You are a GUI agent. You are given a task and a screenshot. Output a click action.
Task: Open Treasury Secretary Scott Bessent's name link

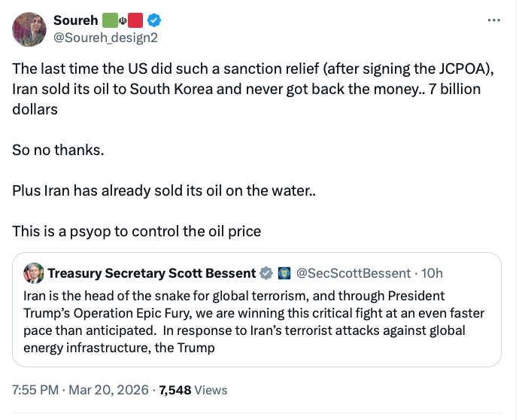(150, 272)
